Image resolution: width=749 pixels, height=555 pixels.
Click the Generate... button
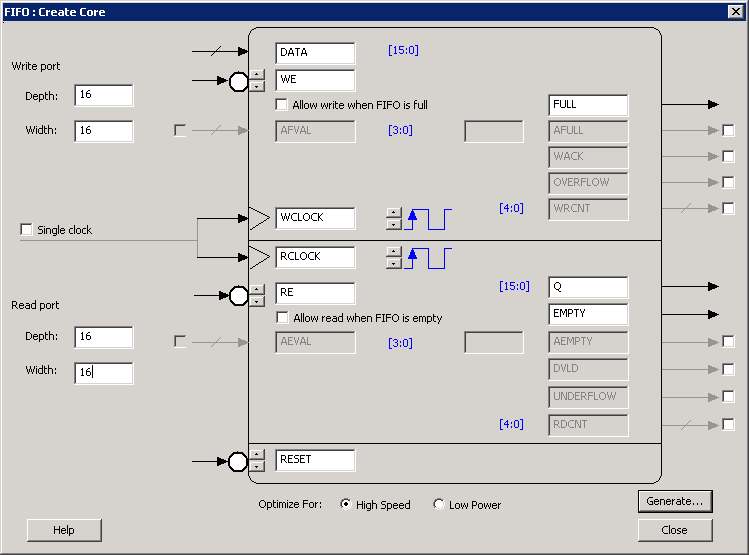(675, 502)
